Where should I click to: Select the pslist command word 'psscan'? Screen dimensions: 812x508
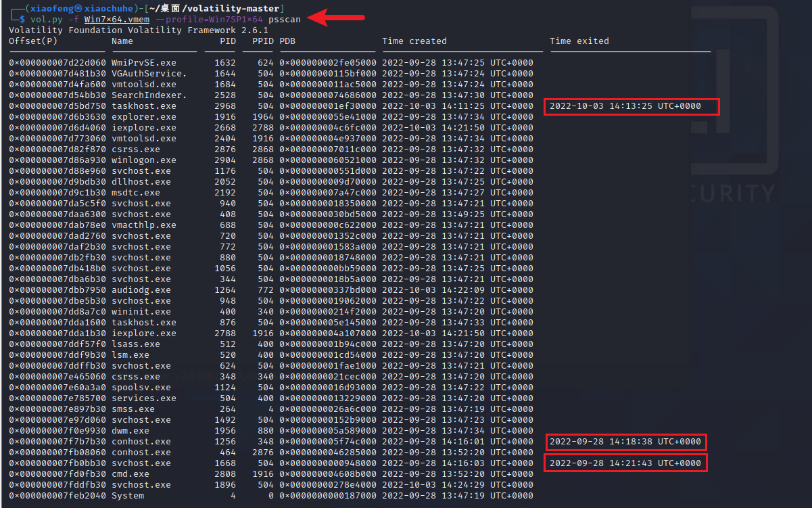[x=285, y=20]
